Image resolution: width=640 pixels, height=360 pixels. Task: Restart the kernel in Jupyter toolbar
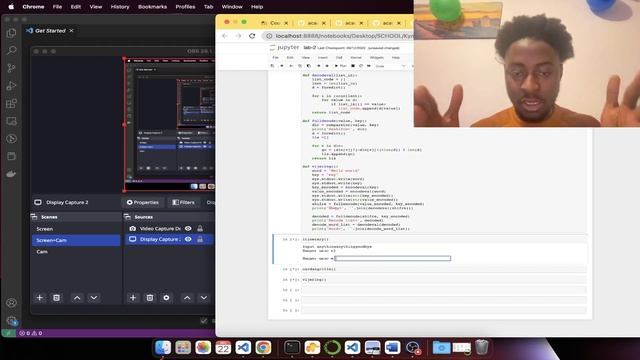pos(361,66)
